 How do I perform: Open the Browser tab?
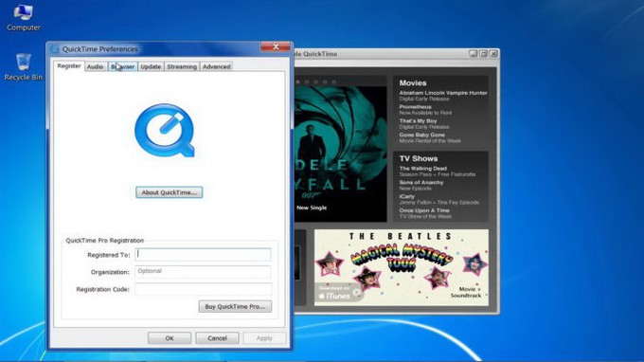click(x=123, y=66)
